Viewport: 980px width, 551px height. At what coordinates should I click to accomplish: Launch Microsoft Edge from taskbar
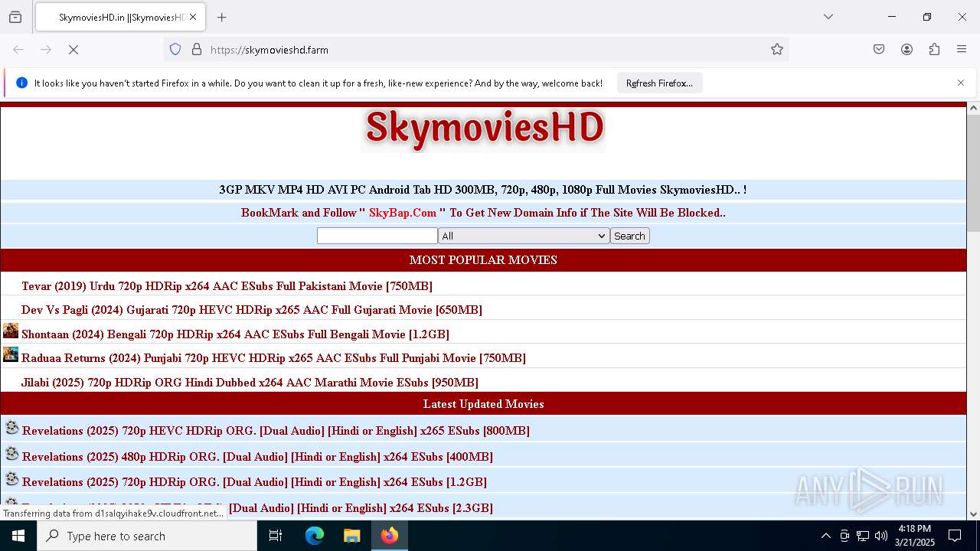315,536
